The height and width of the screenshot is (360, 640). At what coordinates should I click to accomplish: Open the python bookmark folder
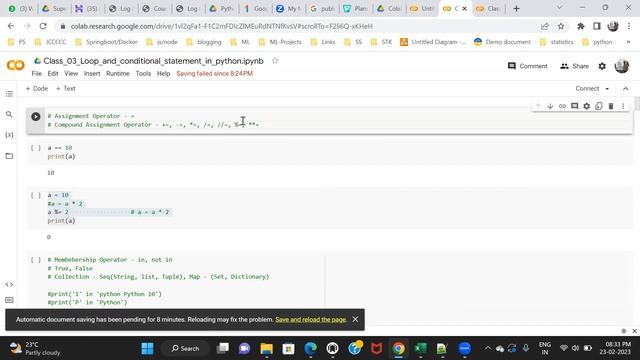[598, 42]
